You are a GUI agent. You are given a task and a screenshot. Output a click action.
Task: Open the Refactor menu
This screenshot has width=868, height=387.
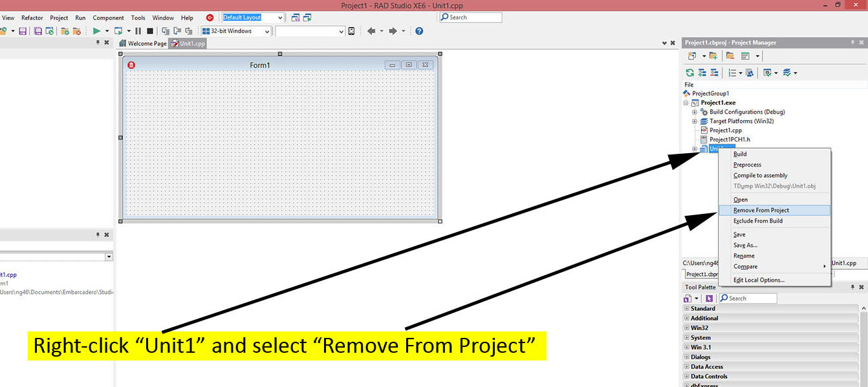click(32, 18)
